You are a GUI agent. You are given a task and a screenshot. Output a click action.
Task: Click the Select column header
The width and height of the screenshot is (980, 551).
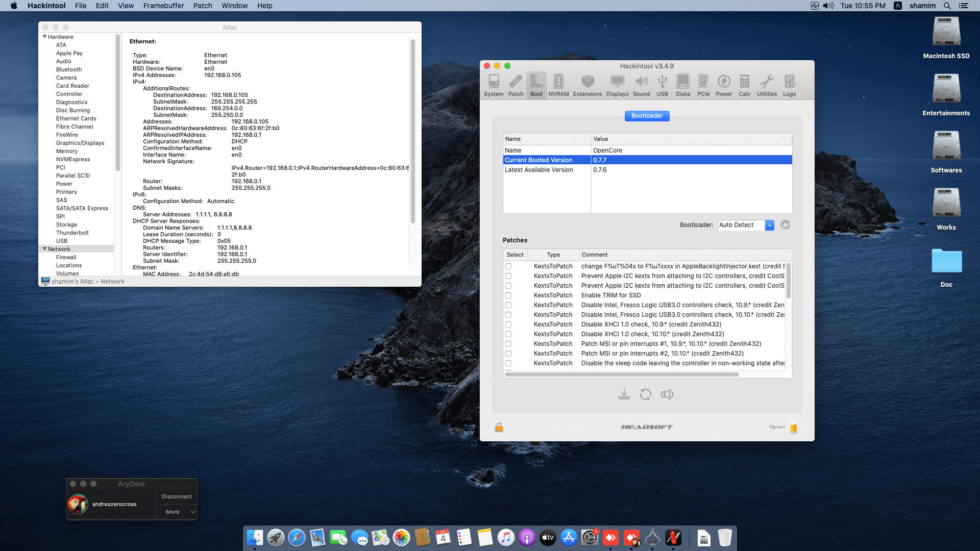(515, 255)
